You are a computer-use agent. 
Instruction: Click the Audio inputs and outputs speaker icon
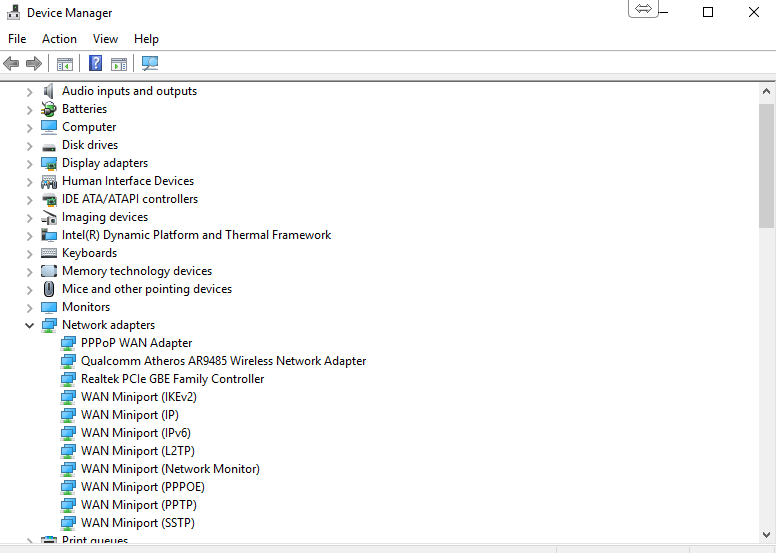48,91
